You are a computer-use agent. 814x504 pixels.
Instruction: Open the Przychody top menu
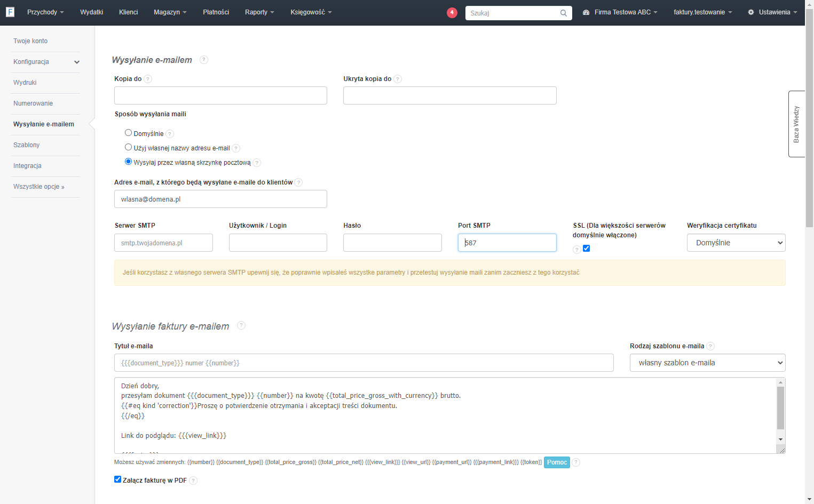click(x=45, y=12)
